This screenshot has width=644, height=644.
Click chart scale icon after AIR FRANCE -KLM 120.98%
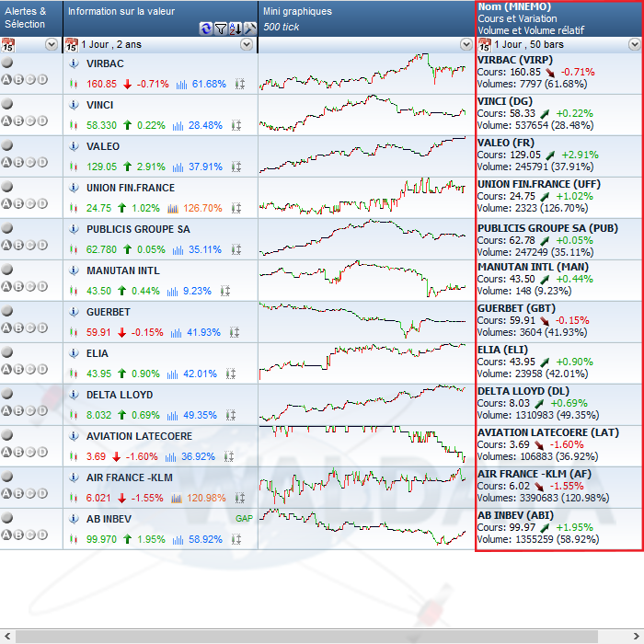click(240, 499)
